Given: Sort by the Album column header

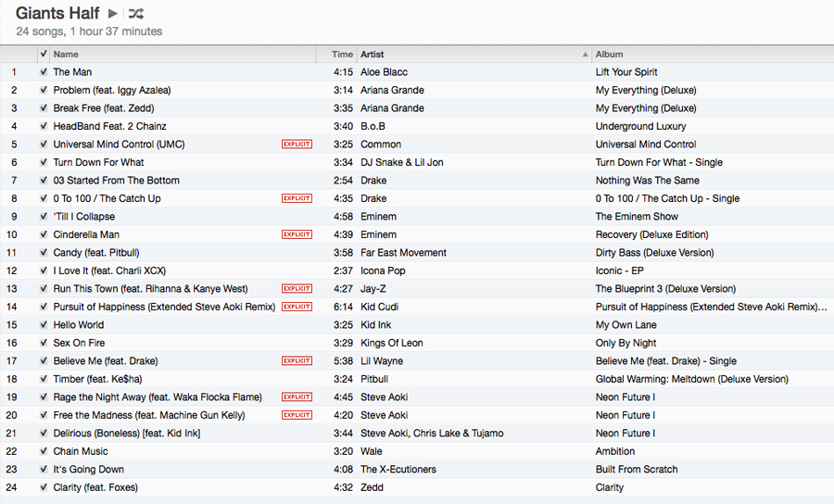Looking at the screenshot, I should [609, 55].
